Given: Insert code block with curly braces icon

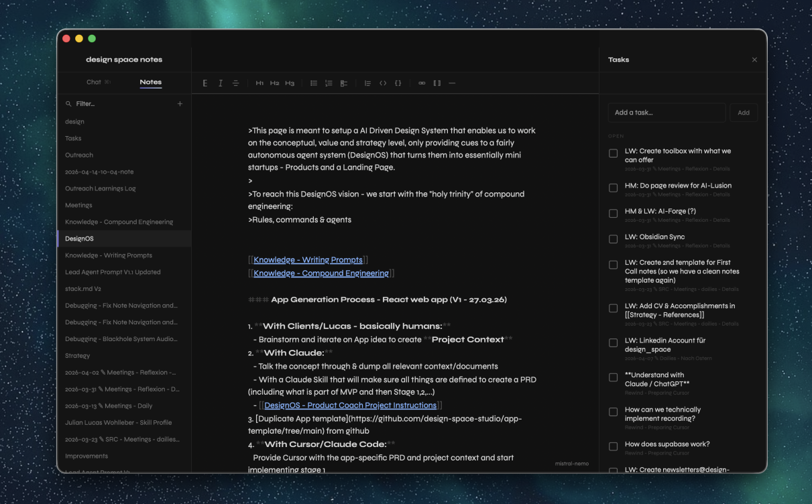Looking at the screenshot, I should [398, 83].
